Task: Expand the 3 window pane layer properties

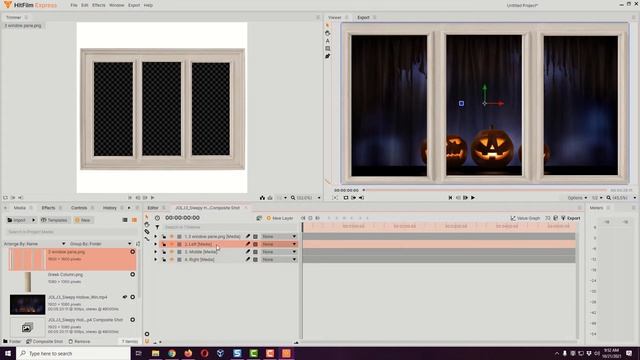Action: coord(156,236)
